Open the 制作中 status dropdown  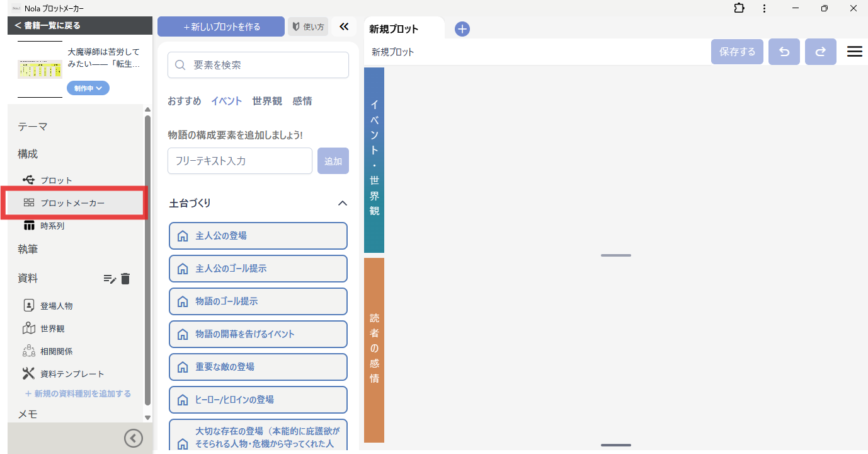88,88
